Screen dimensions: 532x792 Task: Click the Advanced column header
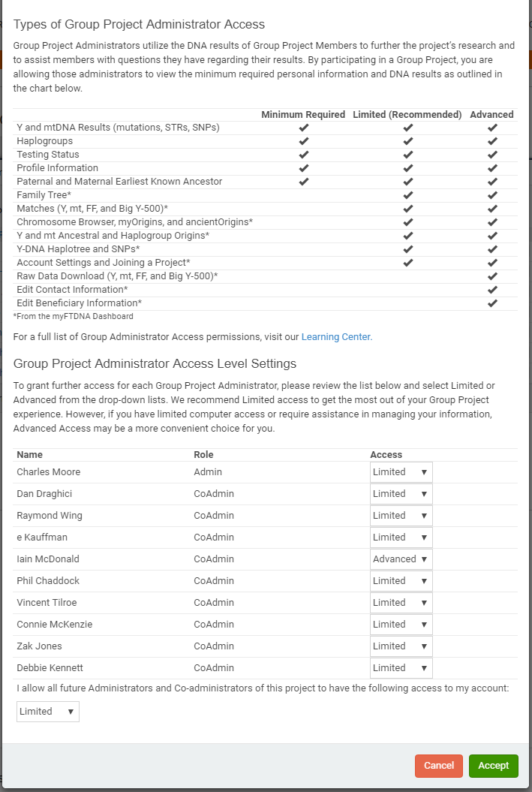tap(491, 115)
